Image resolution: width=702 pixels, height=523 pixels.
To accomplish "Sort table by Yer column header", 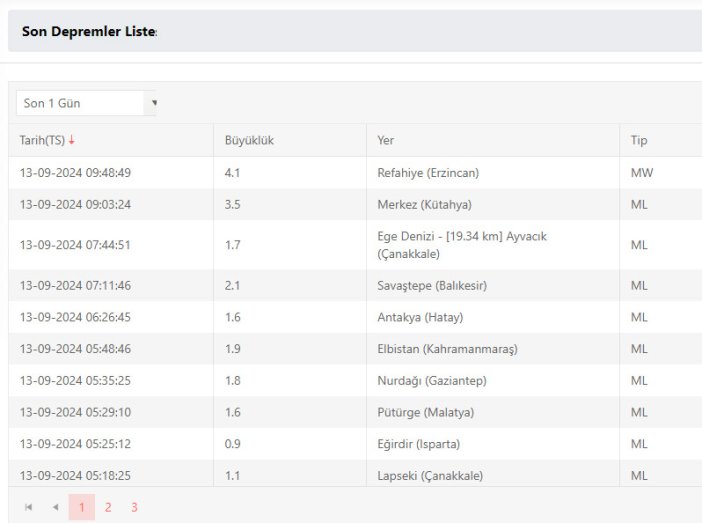I will coord(386,140).
